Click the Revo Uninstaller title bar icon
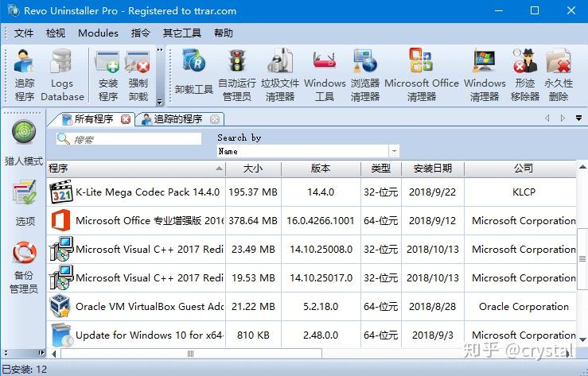The height and width of the screenshot is (376, 588). [x=14, y=10]
